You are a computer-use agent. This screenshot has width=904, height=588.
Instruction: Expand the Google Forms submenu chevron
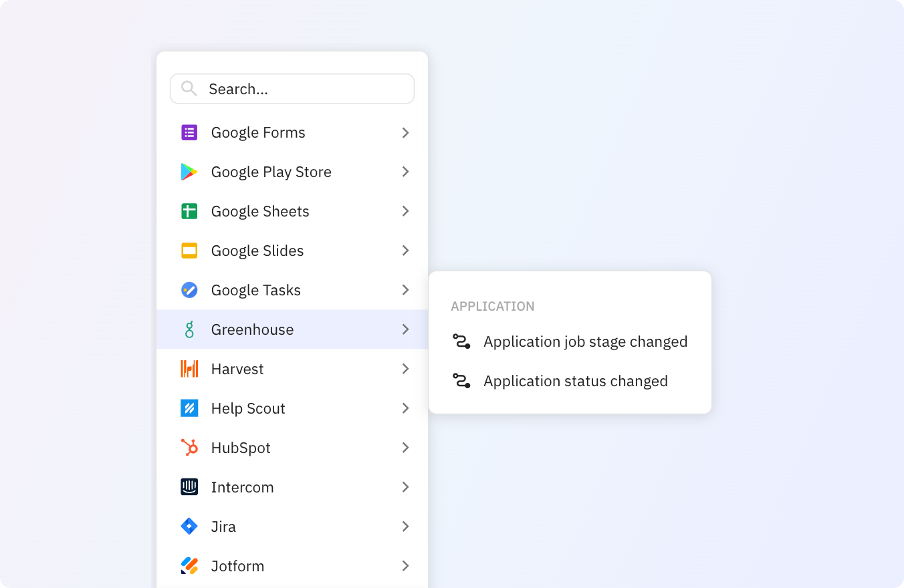(405, 133)
